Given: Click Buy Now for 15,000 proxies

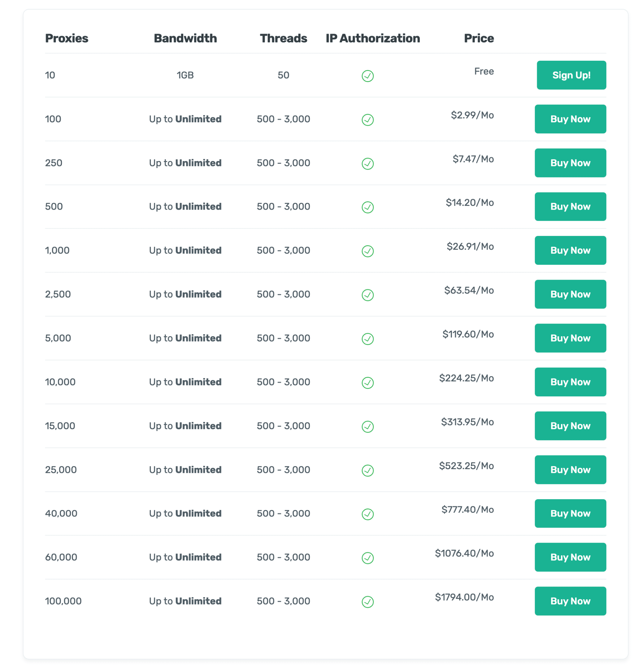Looking at the screenshot, I should (570, 426).
